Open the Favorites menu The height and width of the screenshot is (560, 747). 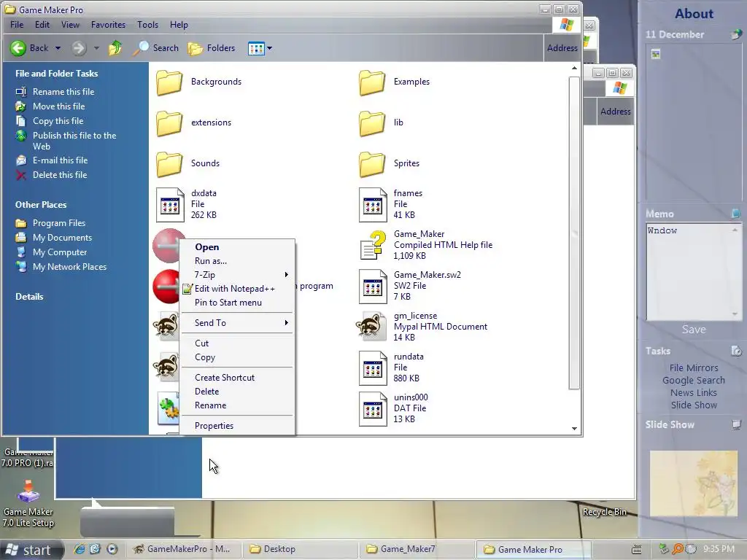(108, 25)
